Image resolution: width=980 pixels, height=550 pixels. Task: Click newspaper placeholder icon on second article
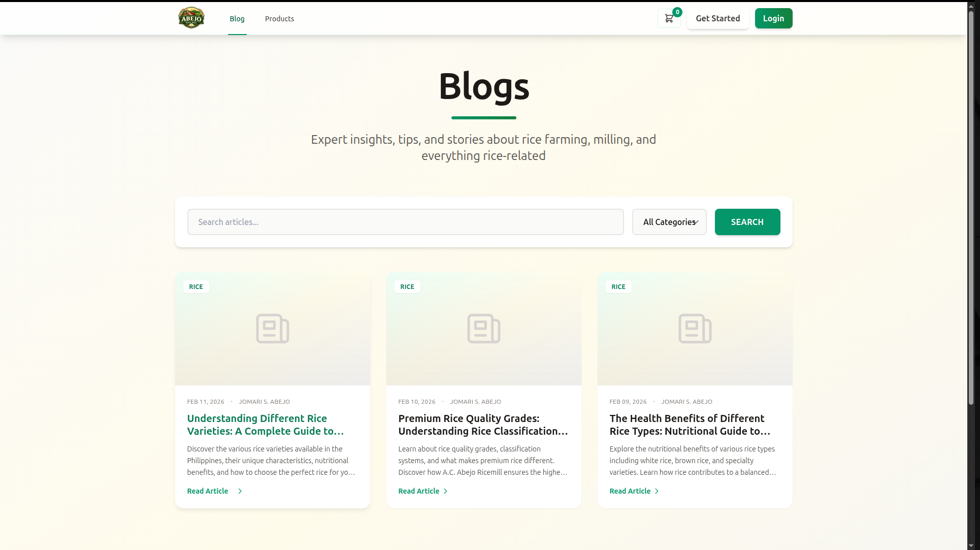(x=484, y=329)
